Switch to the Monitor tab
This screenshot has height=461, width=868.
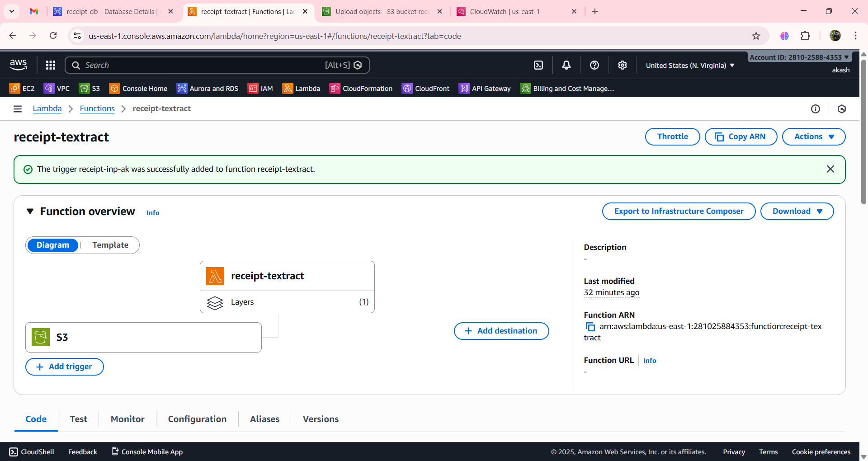[127, 419]
